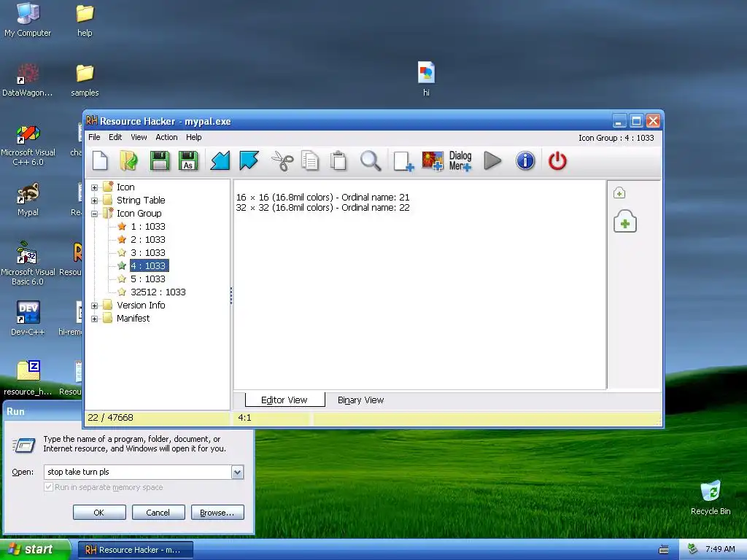Click Cancel in the Run dialog
Screen dimensions: 747x560
pos(158,513)
